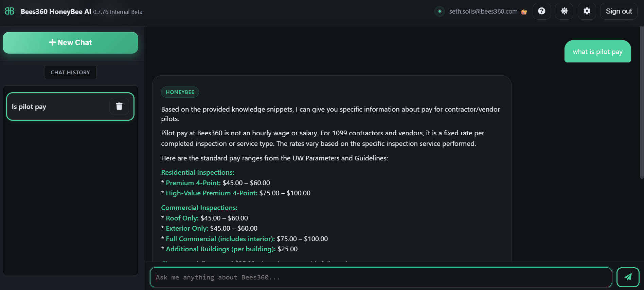Viewport: 644px width, 290px height.
Task: Click the online status indicator dot
Action: 440,11
